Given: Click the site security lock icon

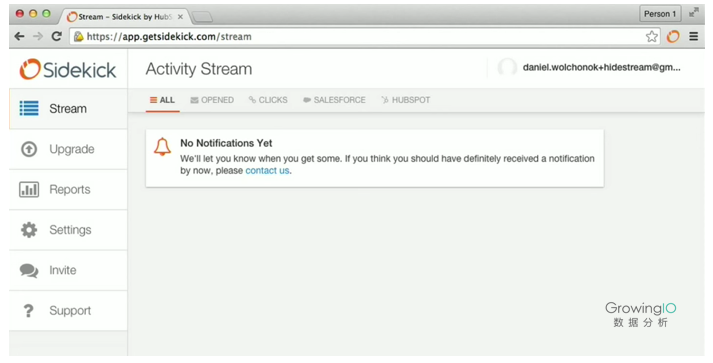Looking at the screenshot, I should [x=78, y=36].
